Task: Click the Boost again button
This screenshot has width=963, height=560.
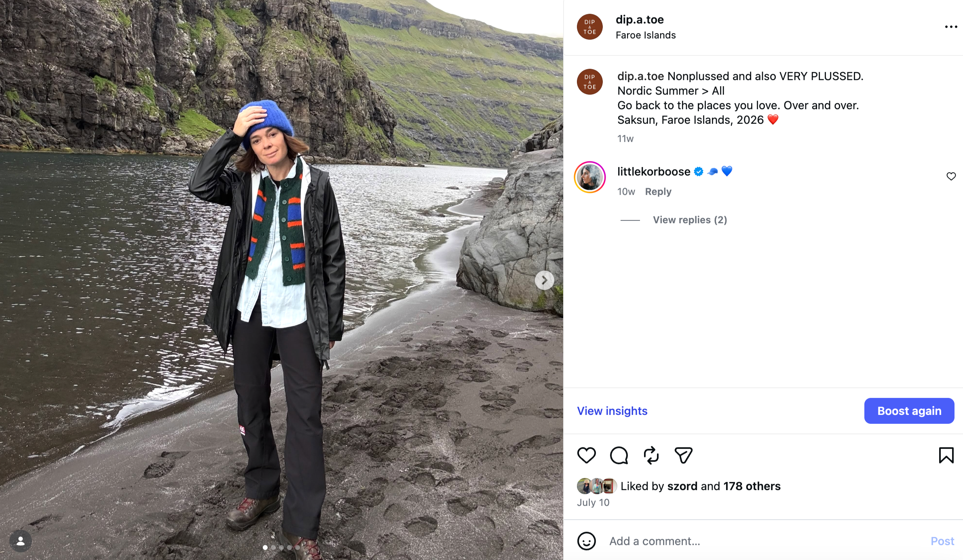Action: coord(909,411)
